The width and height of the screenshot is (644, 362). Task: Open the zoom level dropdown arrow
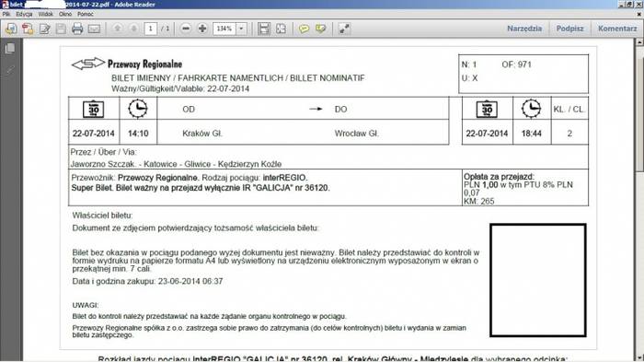[x=241, y=29]
